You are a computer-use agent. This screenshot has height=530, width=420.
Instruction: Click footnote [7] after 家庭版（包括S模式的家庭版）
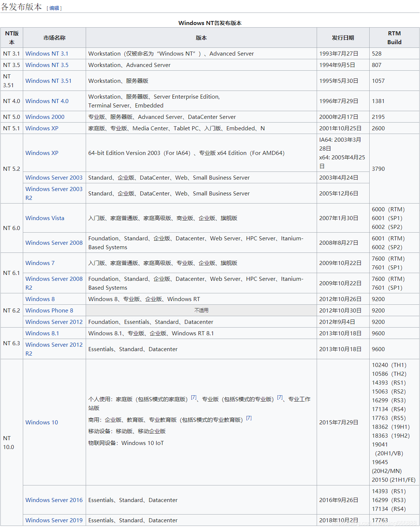point(194,397)
